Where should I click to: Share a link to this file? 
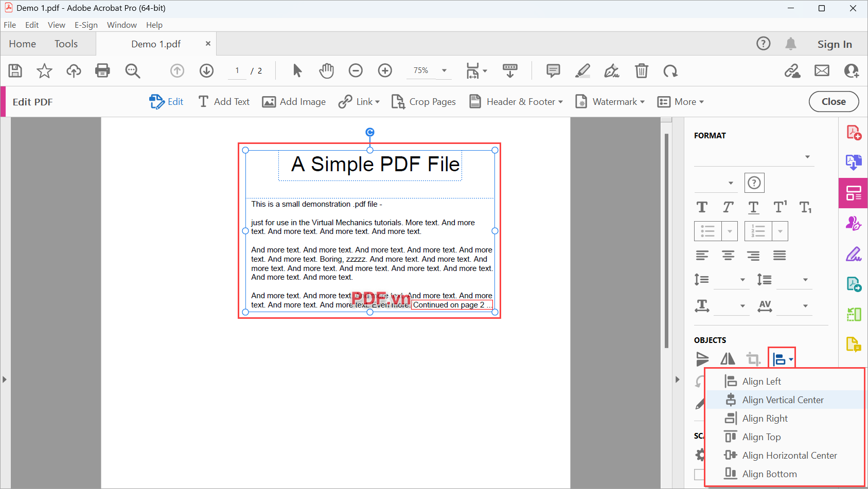[x=792, y=70]
